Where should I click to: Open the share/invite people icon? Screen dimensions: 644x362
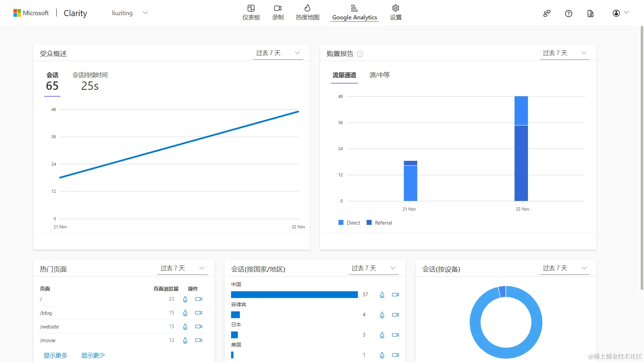(547, 13)
